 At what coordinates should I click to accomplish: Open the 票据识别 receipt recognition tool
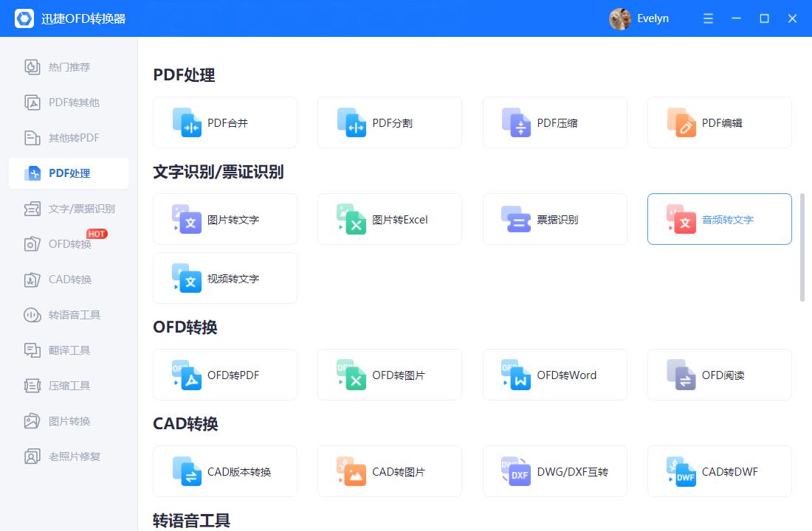click(x=554, y=219)
